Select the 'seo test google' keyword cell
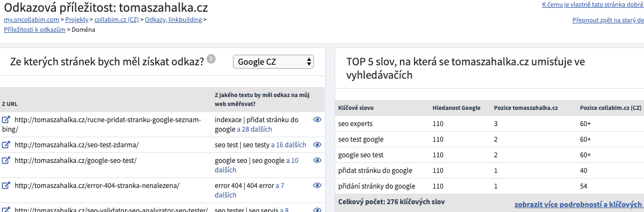This screenshot has width=644, height=212. point(361,139)
